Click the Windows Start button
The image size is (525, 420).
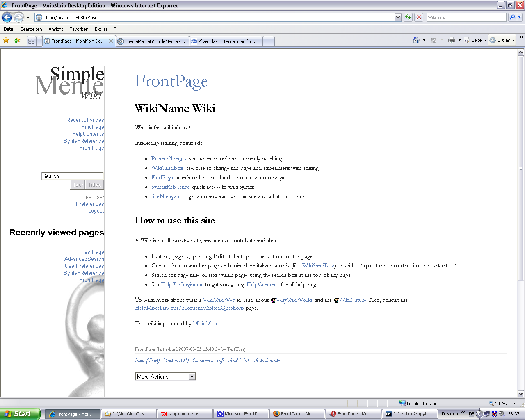tap(20, 414)
